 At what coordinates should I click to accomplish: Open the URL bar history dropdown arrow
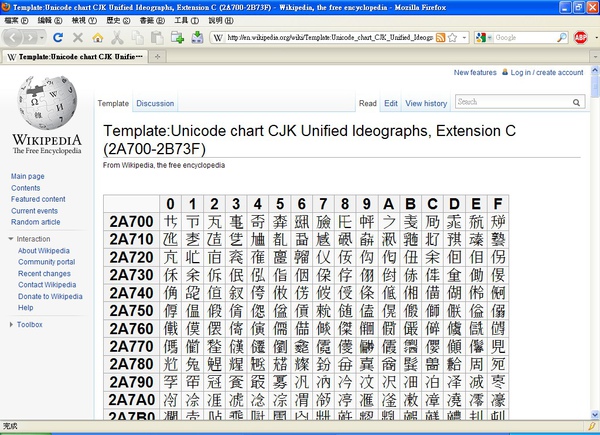464,37
